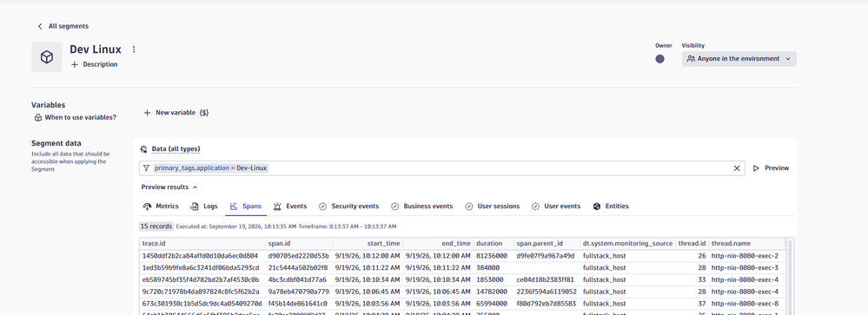The height and width of the screenshot is (315, 868).
Task: Click the Owner avatar circle
Action: pos(659,59)
